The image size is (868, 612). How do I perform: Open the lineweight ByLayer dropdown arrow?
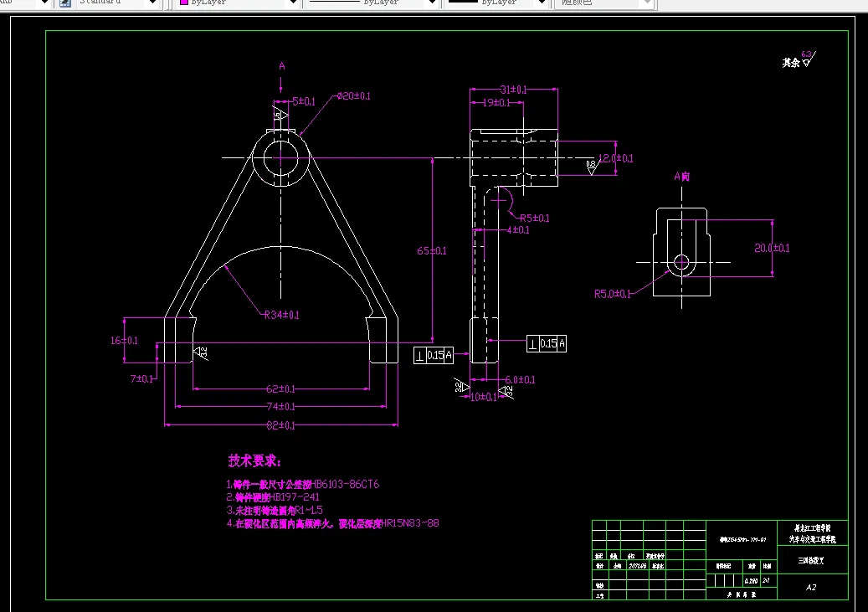tap(542, 3)
